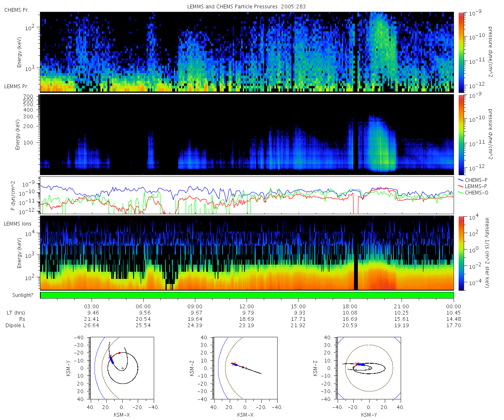
Task: Click the LEMMS Ions intensity color bar
Action: (461, 253)
